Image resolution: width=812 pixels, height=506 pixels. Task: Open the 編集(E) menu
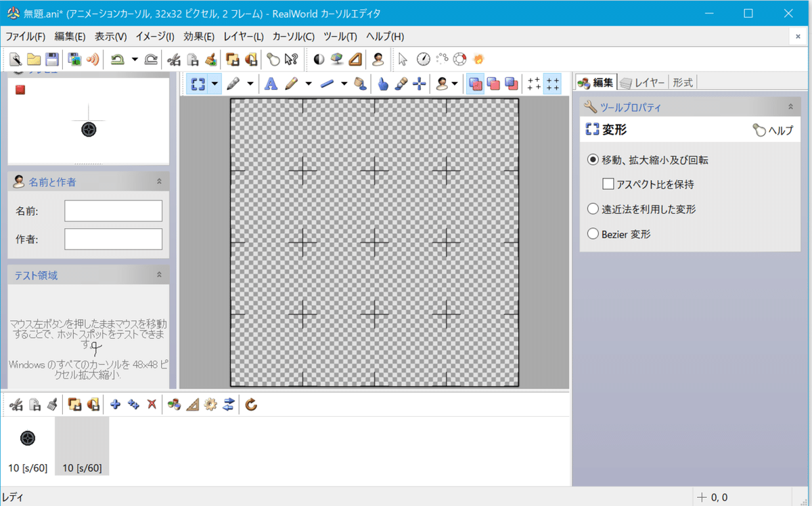[x=70, y=37]
